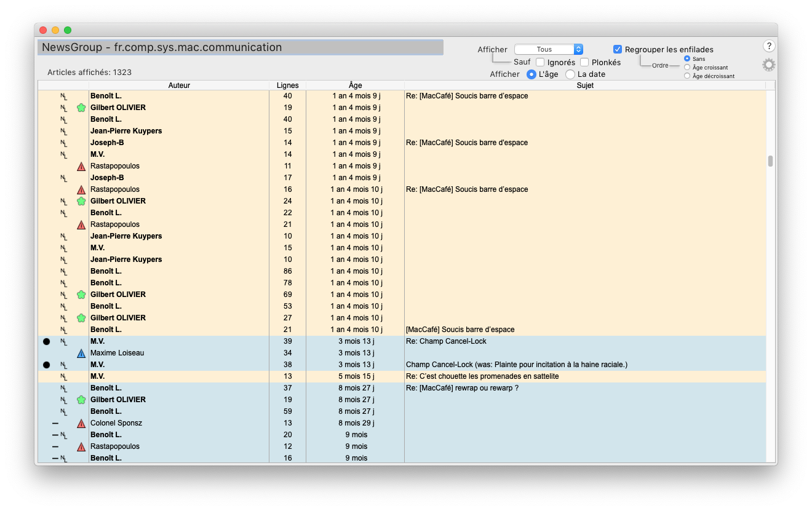
Task: Open the settings gear icon
Action: coord(768,65)
